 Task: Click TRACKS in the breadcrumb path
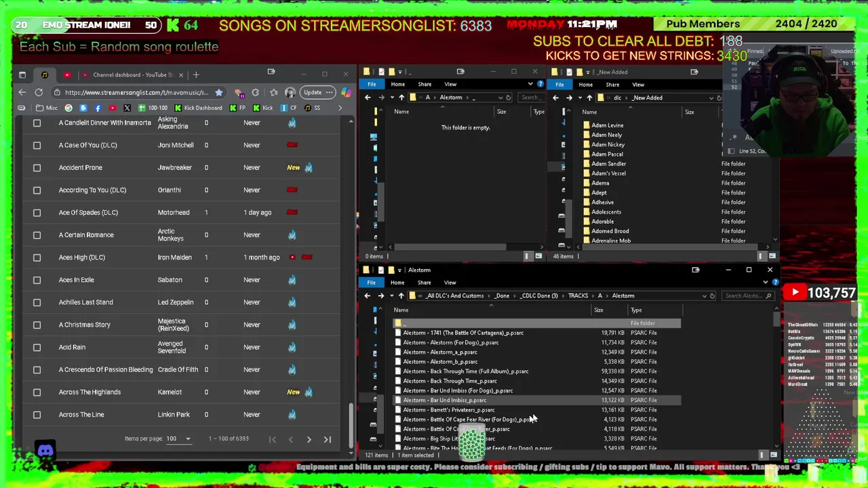[x=578, y=296]
